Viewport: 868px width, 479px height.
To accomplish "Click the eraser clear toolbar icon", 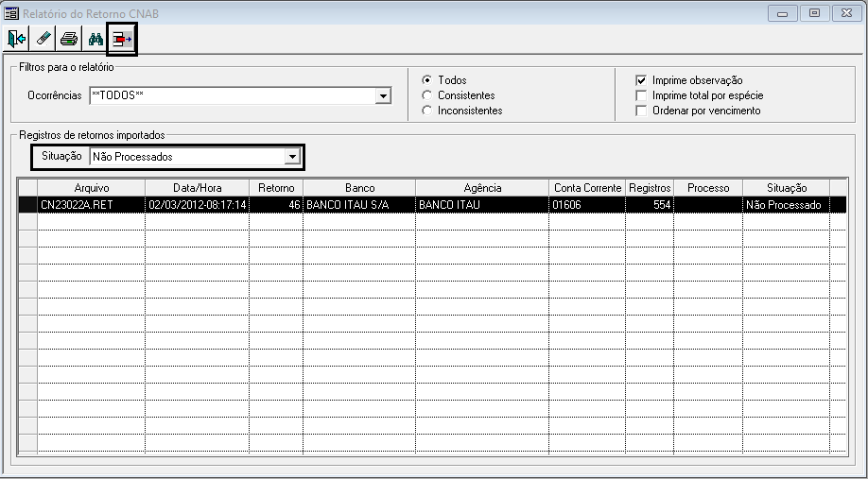I will pos(43,40).
